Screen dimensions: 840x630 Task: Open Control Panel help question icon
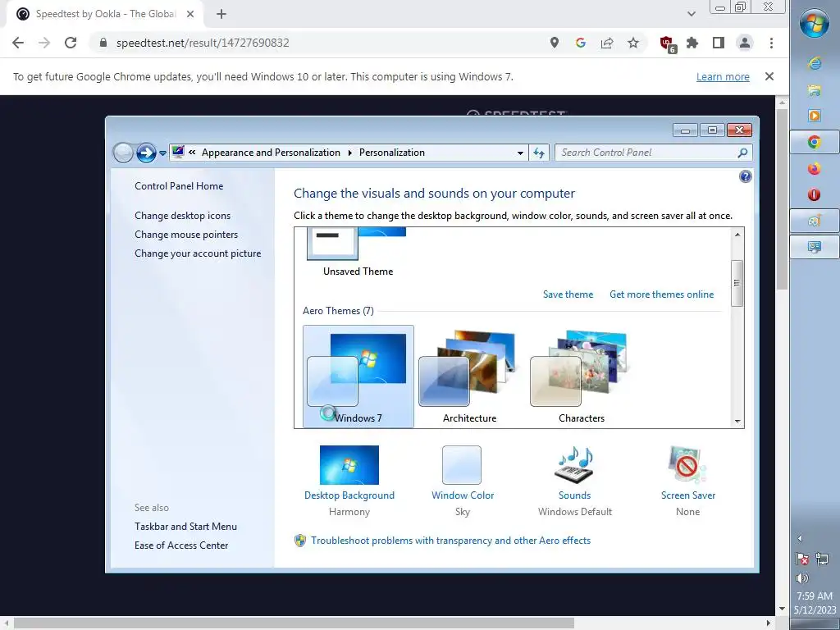[745, 177]
